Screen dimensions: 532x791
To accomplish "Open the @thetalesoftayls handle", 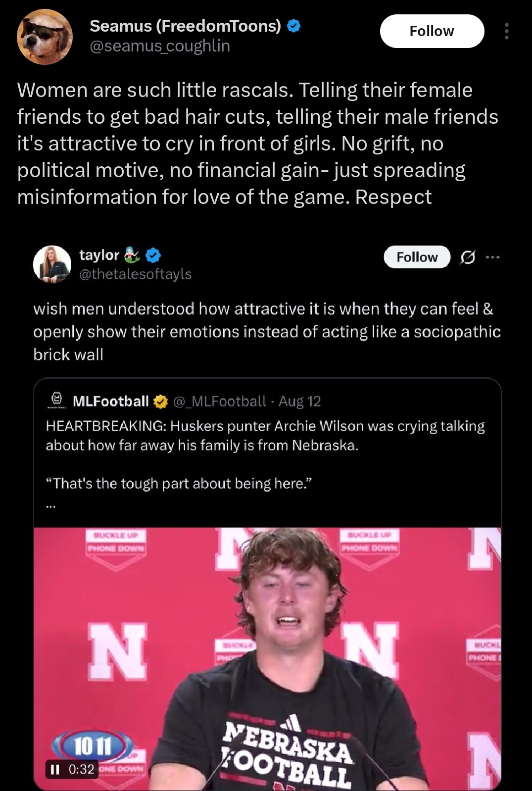I will pos(135,274).
